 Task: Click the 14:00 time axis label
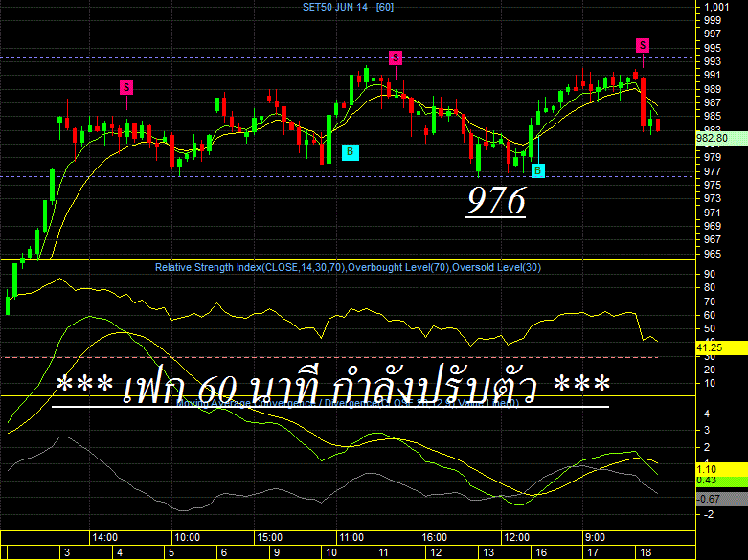(105, 538)
